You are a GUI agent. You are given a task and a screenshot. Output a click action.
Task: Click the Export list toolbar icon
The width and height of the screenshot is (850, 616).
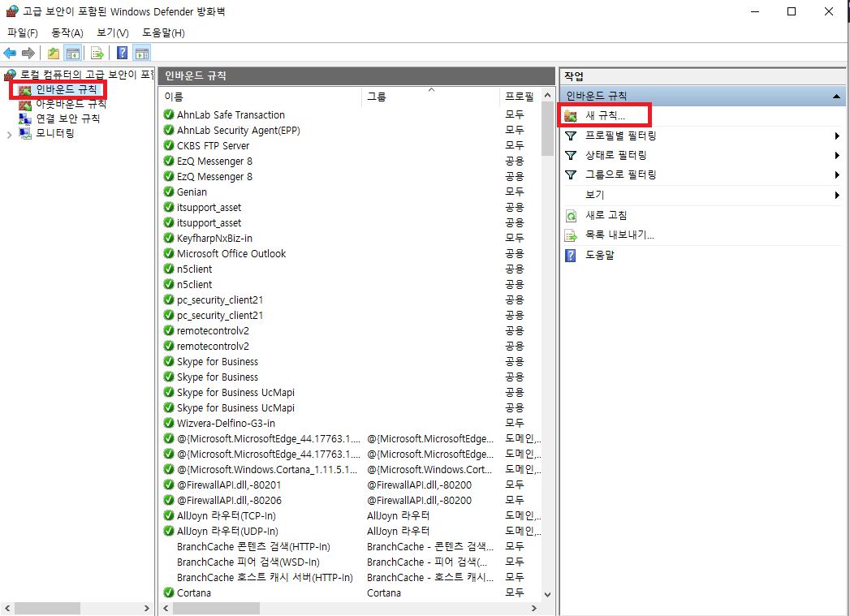(x=97, y=53)
